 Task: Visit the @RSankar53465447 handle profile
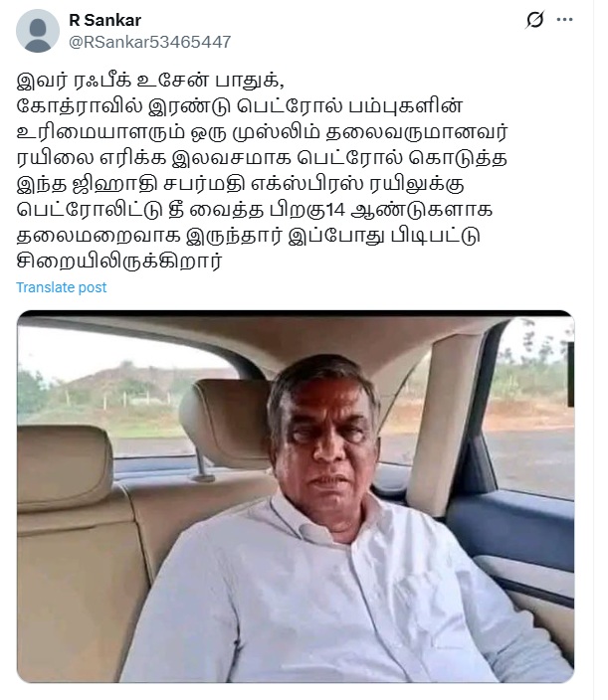[x=149, y=42]
